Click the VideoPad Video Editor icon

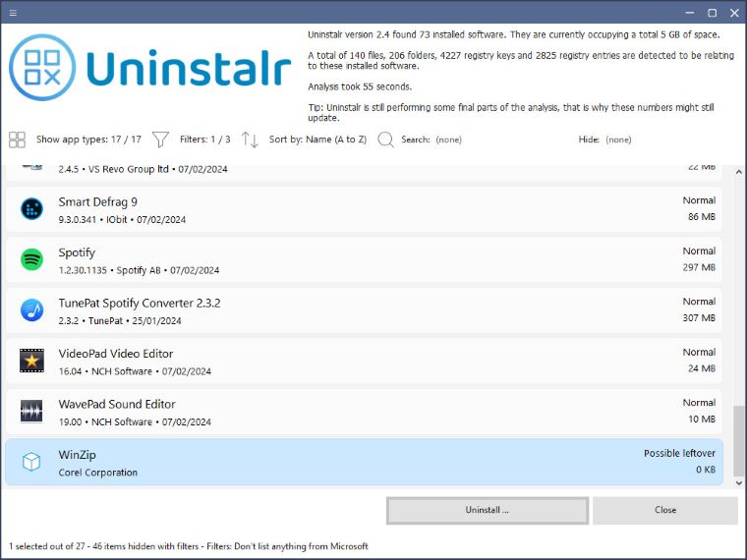(31, 361)
